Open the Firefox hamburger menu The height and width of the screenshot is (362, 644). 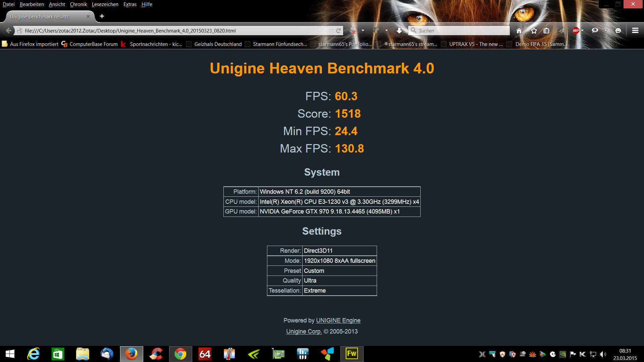[x=635, y=31]
